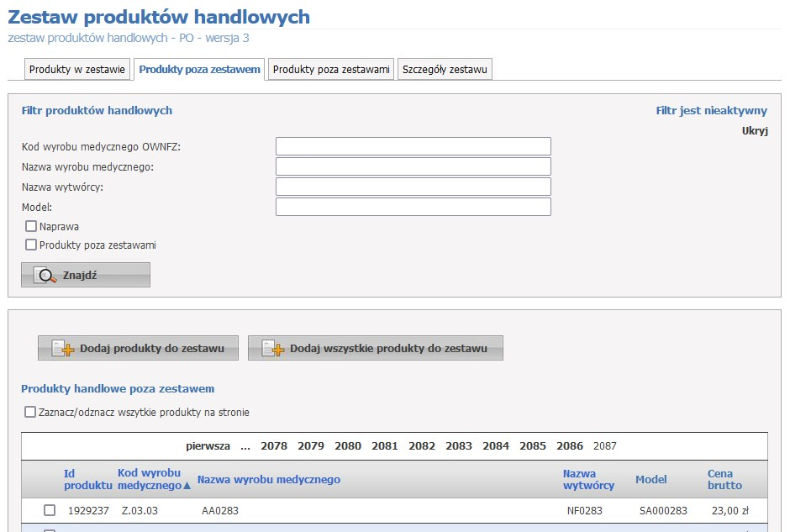Click into the Model filter field
Image resolution: width=790 pixels, height=532 pixels.
(413, 207)
